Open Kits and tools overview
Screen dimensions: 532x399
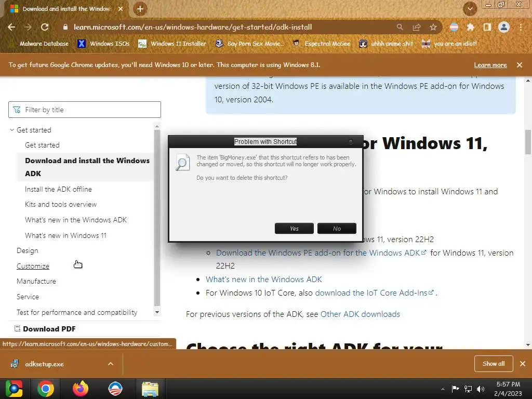61,204
